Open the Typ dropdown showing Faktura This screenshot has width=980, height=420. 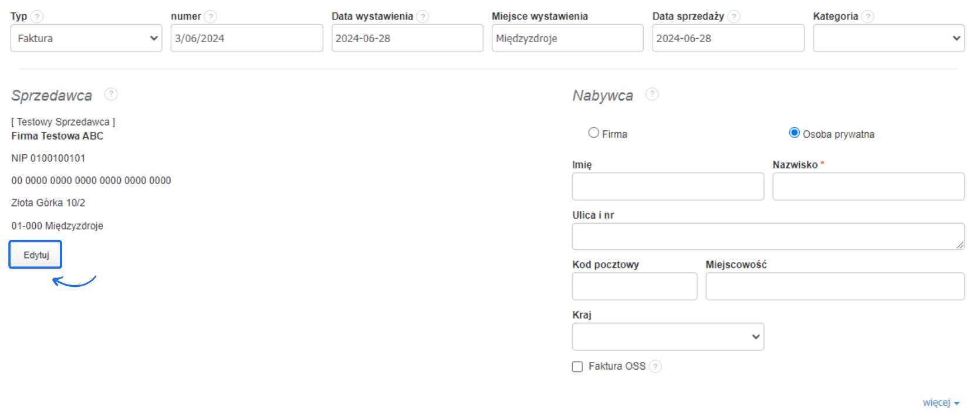coord(86,38)
